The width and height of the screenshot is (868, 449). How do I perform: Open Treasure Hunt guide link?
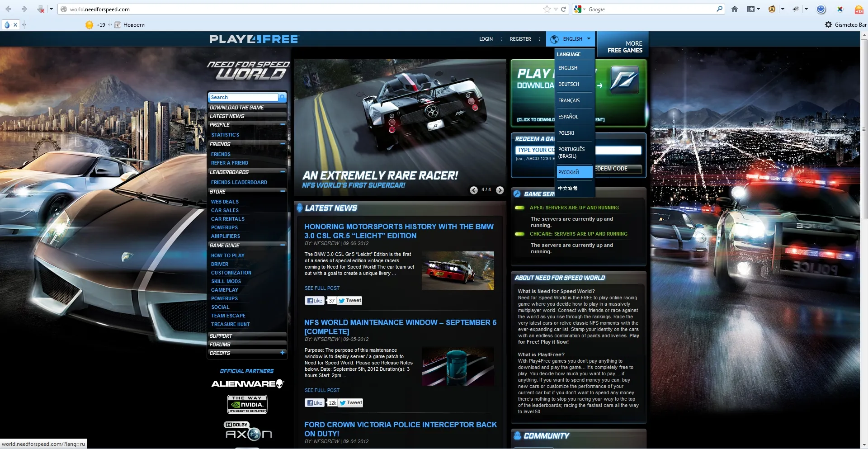click(230, 324)
